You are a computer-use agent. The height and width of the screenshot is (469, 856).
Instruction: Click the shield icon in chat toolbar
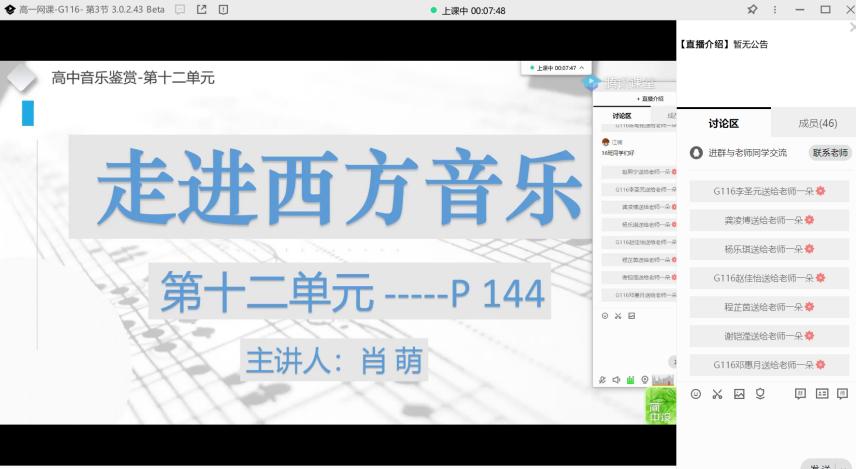click(x=760, y=394)
